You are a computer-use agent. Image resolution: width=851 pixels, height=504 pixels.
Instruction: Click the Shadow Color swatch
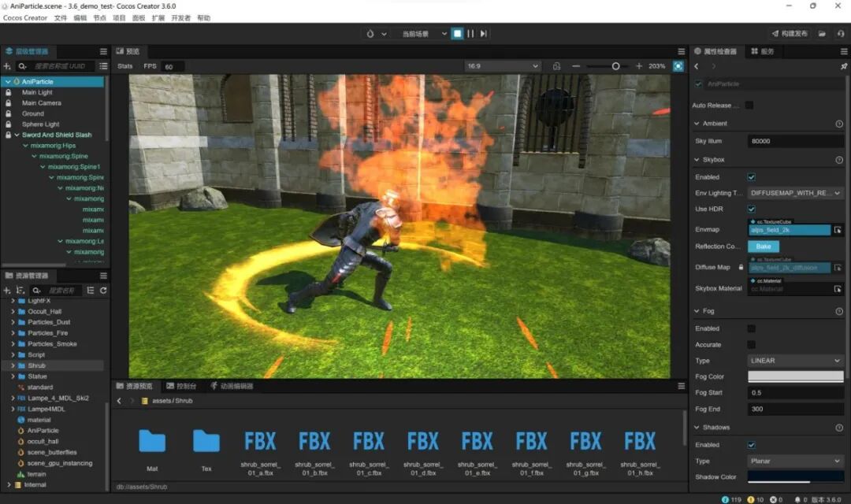[x=795, y=477]
